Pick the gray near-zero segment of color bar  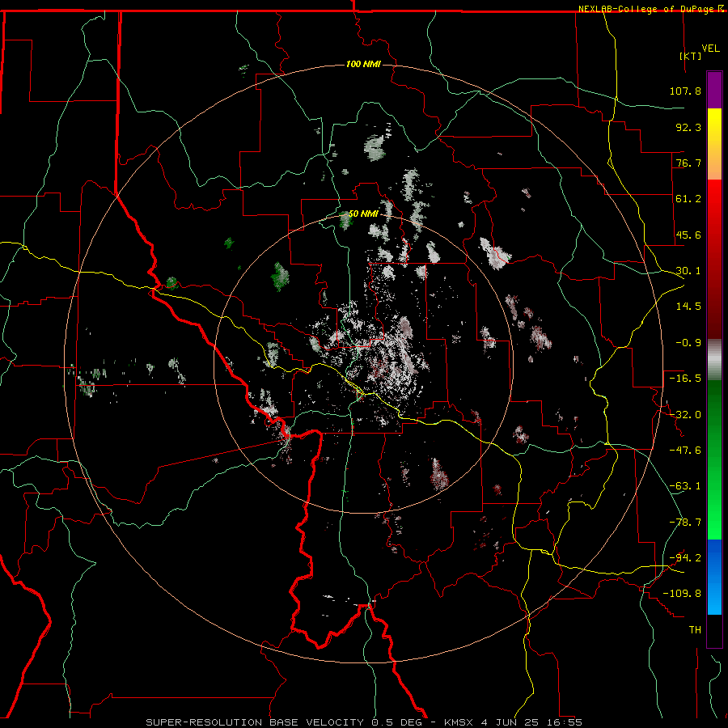714,360
